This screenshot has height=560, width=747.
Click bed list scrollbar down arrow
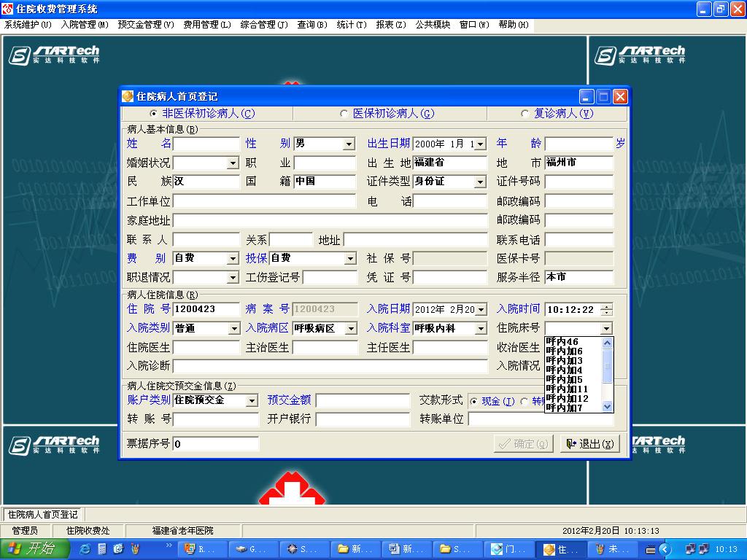click(x=608, y=407)
